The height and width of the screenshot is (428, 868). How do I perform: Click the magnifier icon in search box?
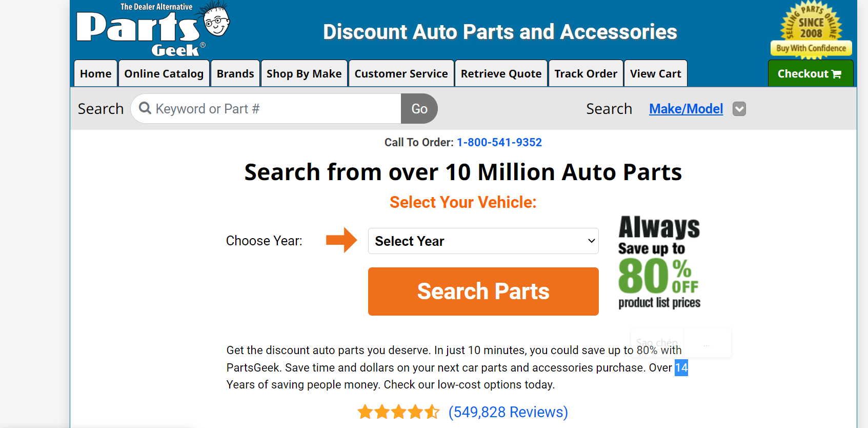pyautogui.click(x=145, y=108)
